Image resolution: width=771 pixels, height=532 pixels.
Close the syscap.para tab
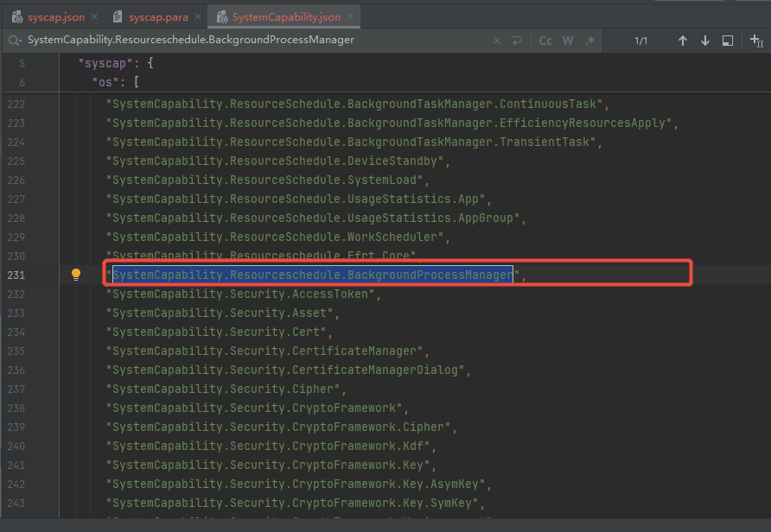pyautogui.click(x=198, y=16)
